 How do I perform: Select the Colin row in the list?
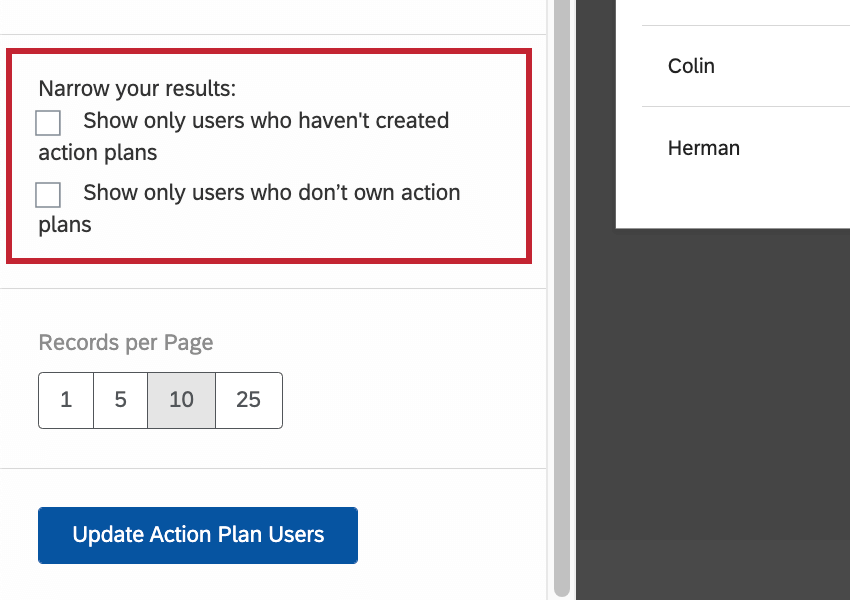pyautogui.click(x=692, y=66)
